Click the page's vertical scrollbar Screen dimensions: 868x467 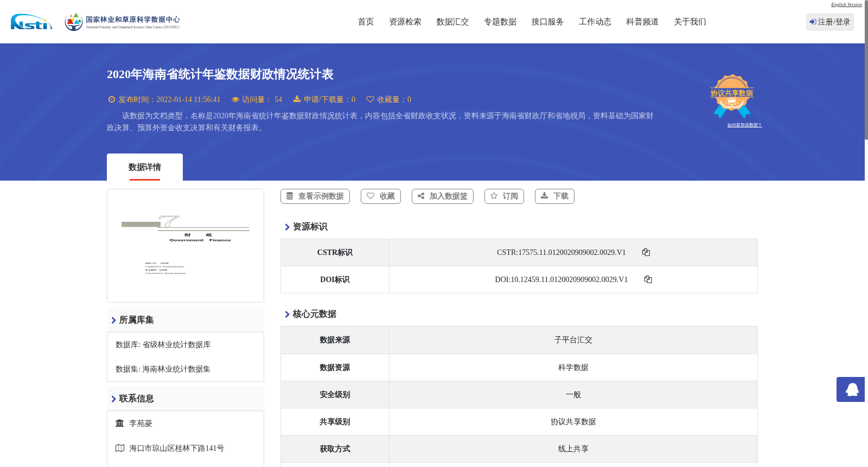click(x=866, y=71)
